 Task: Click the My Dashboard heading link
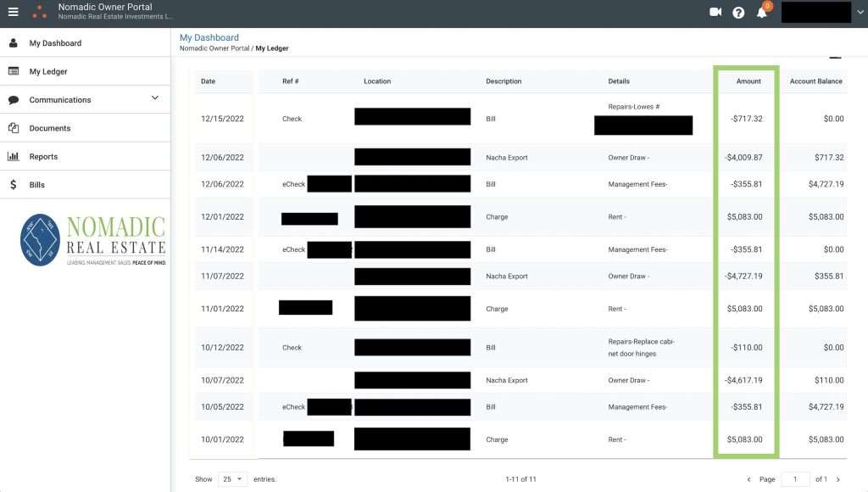point(209,37)
